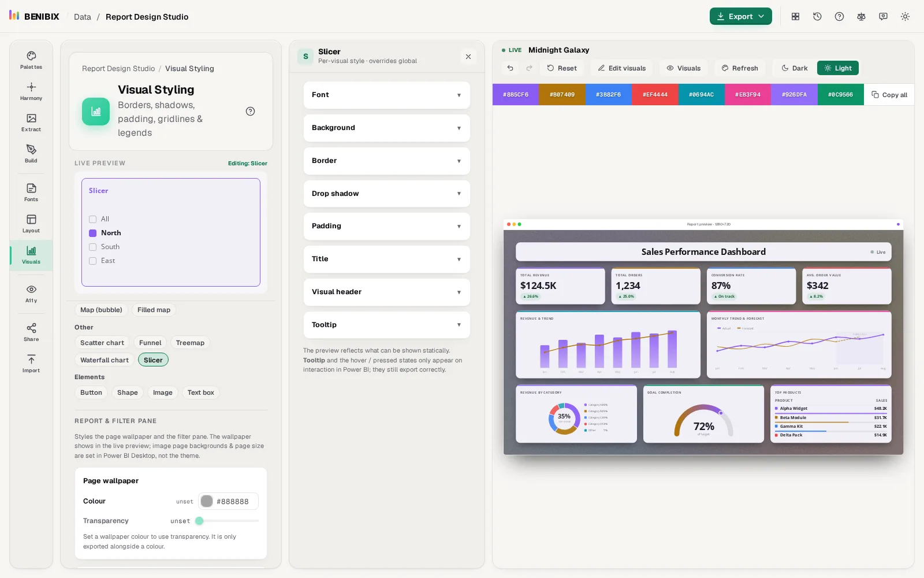Open the Fonts sidebar section

pos(31,192)
